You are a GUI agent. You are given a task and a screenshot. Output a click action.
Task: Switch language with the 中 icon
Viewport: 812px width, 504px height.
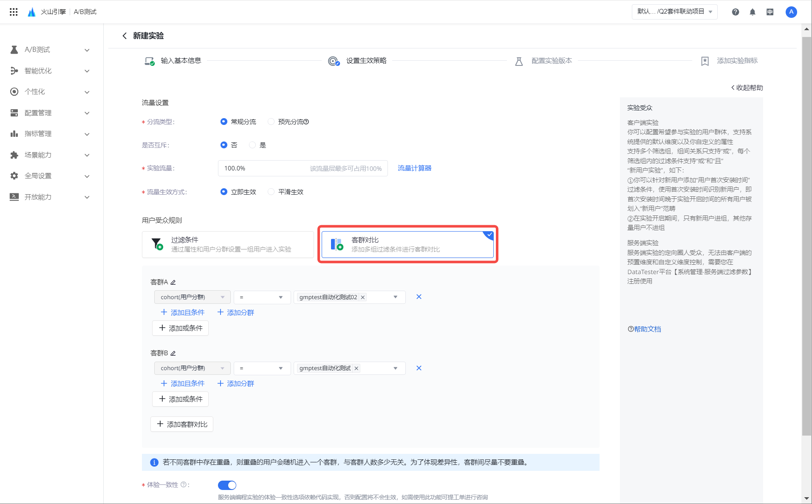tap(770, 12)
